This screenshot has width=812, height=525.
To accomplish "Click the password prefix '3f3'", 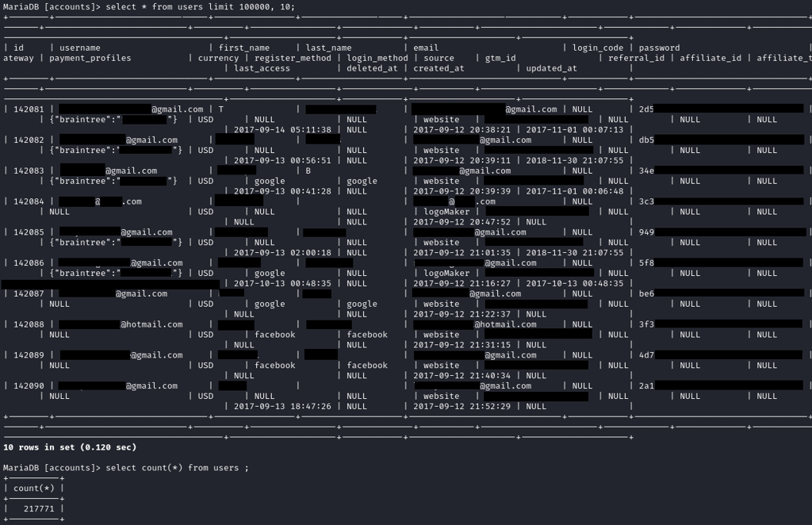I will pos(646,324).
